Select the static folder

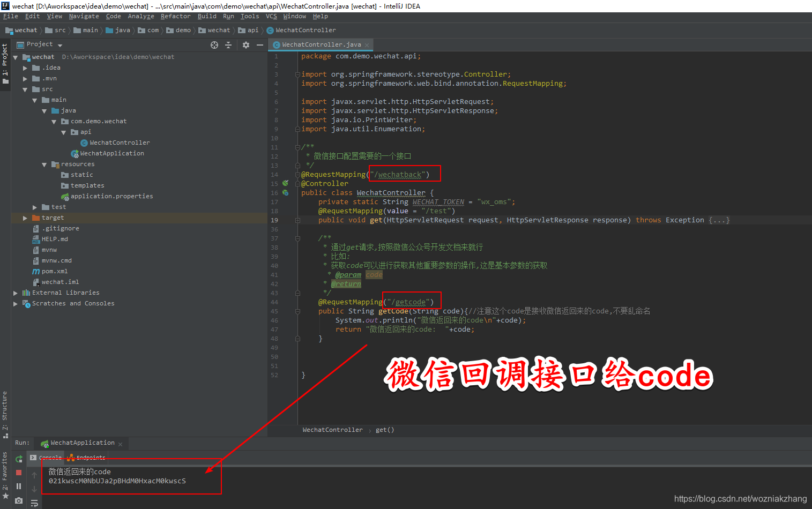pyautogui.click(x=77, y=175)
